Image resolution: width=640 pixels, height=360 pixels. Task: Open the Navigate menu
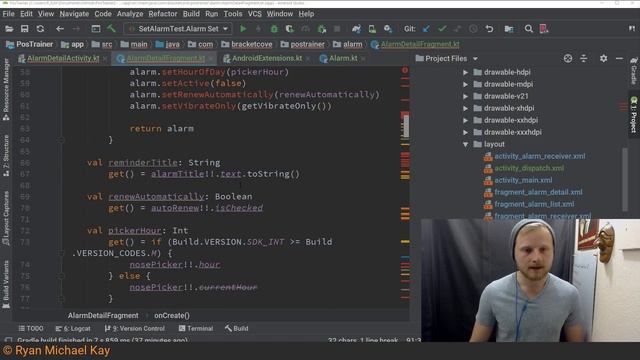coord(74,14)
